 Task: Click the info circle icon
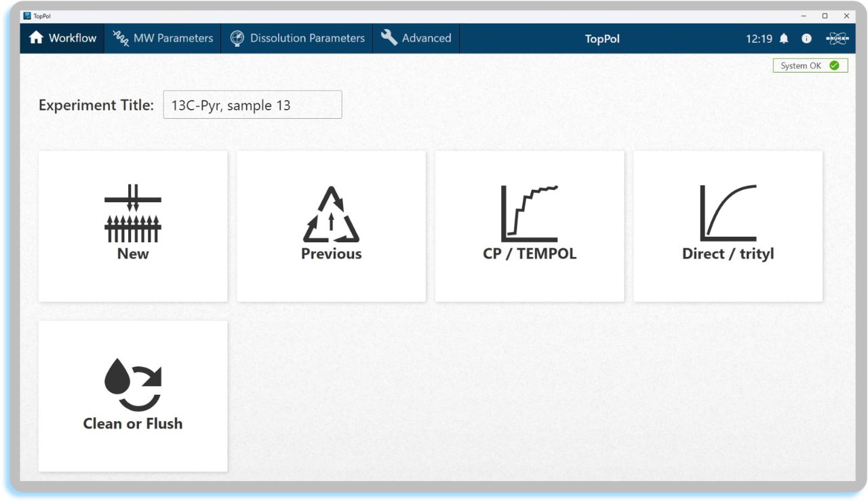click(806, 39)
